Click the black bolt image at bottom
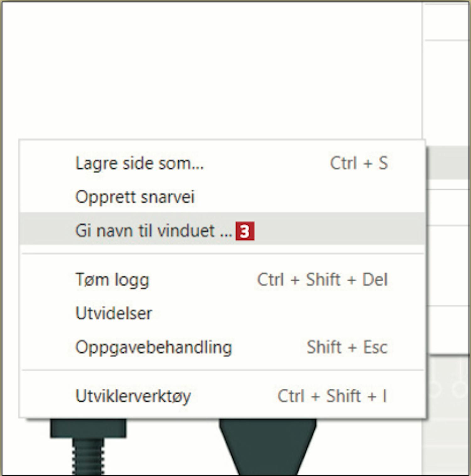The width and height of the screenshot is (471, 476). click(x=88, y=446)
